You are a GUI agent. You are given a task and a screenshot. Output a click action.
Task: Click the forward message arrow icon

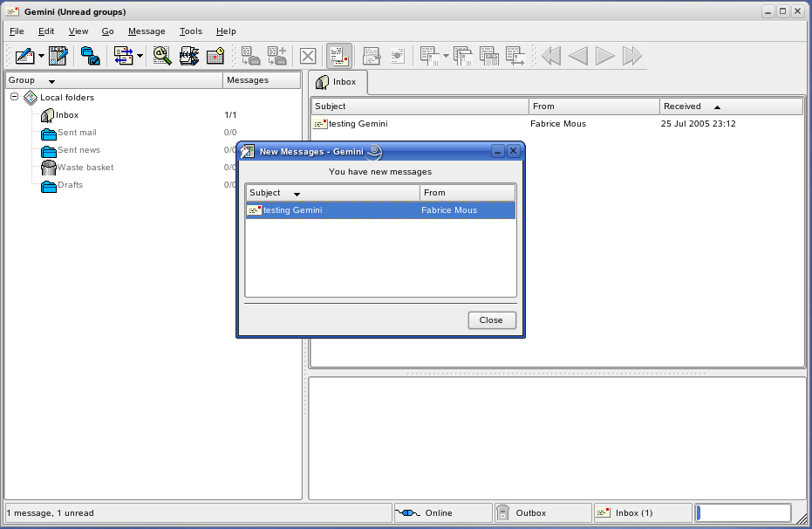[x=515, y=56]
